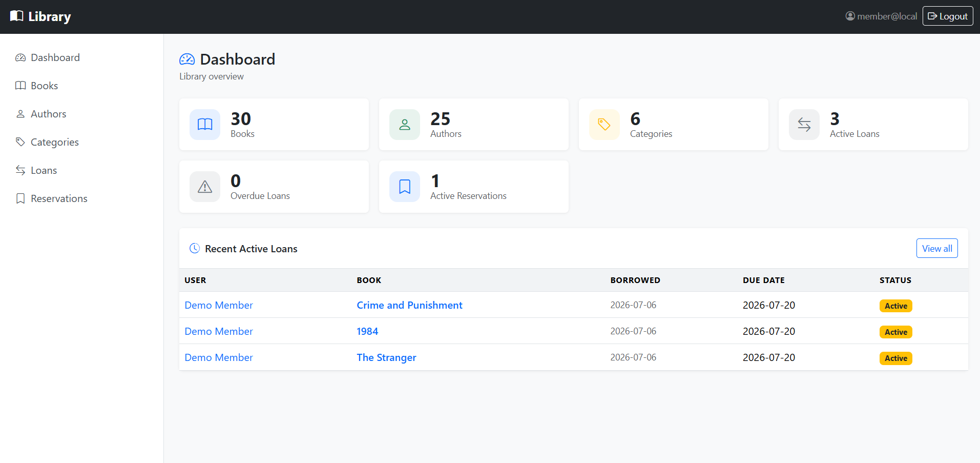Image resolution: width=980 pixels, height=463 pixels.
Task: Click the bookmark icon on Active Reservations card
Action: (x=405, y=187)
